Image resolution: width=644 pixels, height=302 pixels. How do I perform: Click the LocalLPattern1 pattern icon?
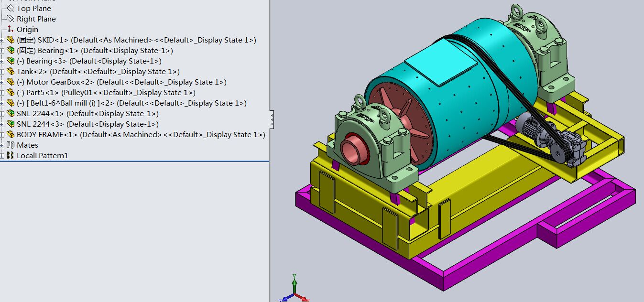[x=10, y=156]
